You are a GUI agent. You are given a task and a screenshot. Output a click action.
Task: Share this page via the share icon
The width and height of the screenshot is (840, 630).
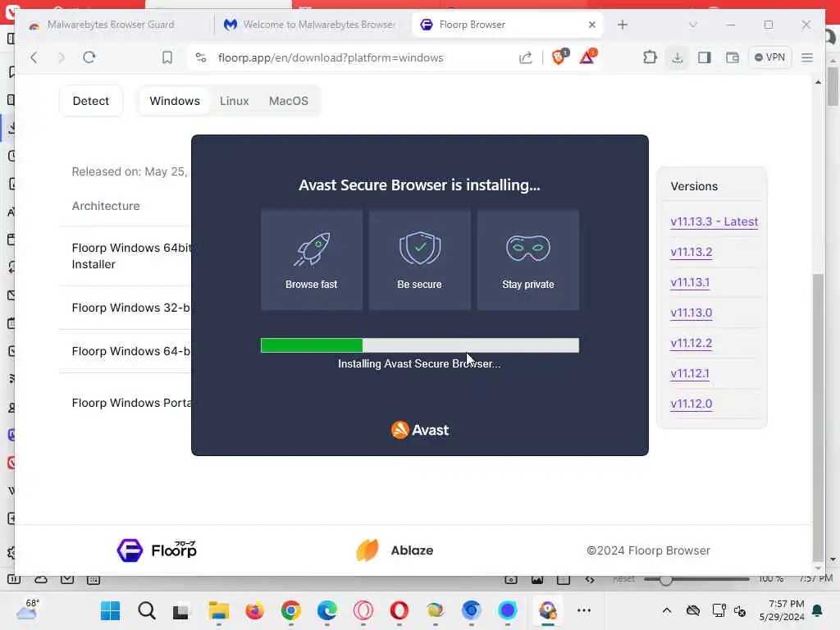click(526, 57)
